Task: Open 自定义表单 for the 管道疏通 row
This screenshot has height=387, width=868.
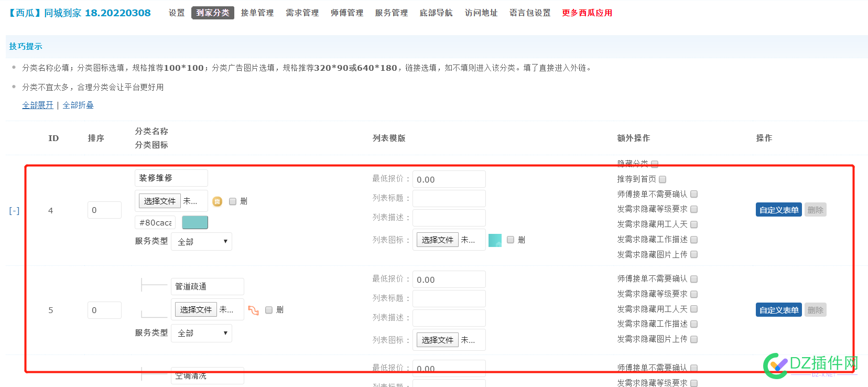Action: (779, 310)
